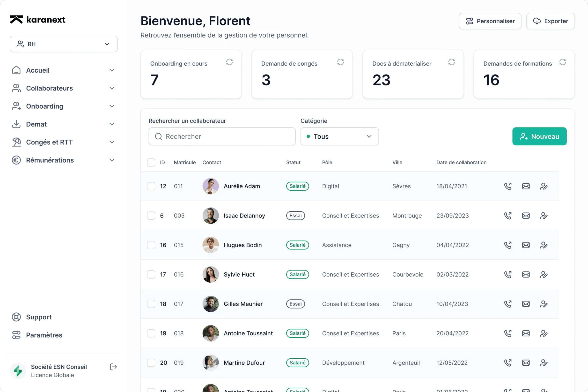
Task: Call Aurélie Adam via the phone icon
Action: click(507, 186)
